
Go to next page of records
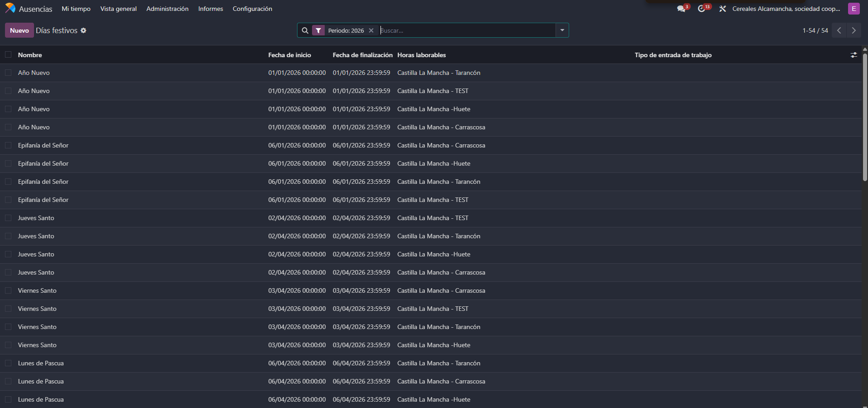(x=853, y=30)
